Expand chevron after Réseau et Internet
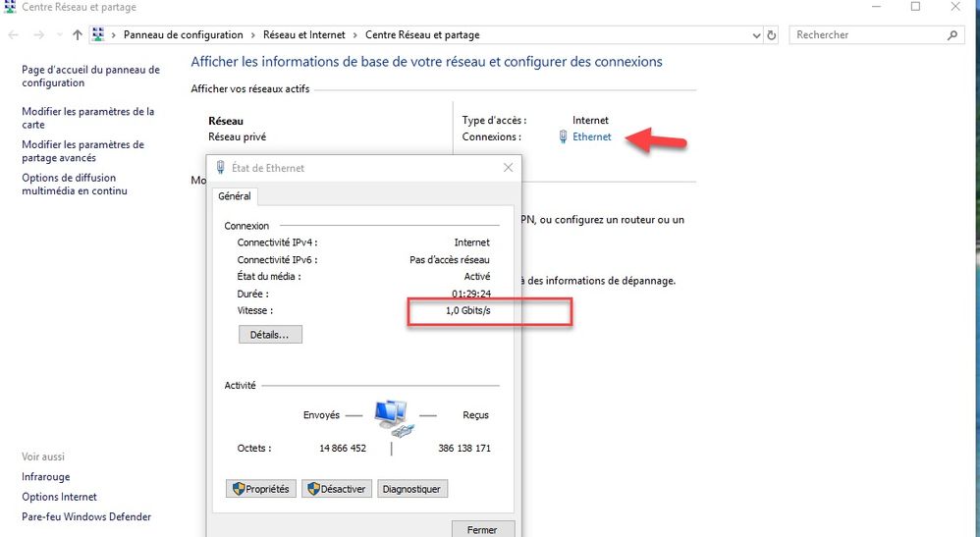This screenshot has width=980, height=537. [x=354, y=35]
